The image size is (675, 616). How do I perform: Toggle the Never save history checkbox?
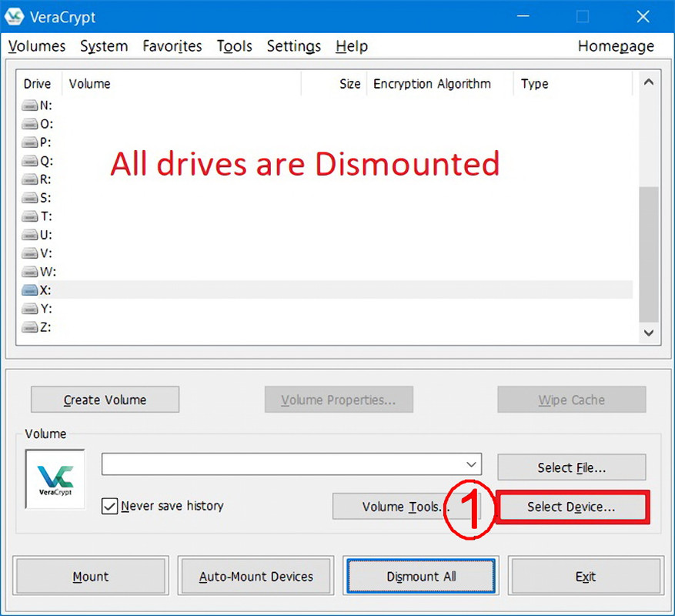[109, 506]
